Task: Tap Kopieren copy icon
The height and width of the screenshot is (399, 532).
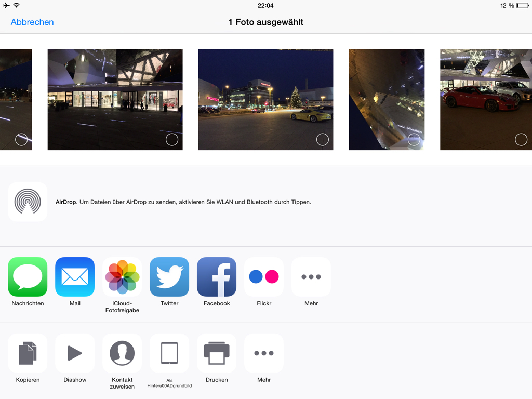Action: pyautogui.click(x=28, y=353)
